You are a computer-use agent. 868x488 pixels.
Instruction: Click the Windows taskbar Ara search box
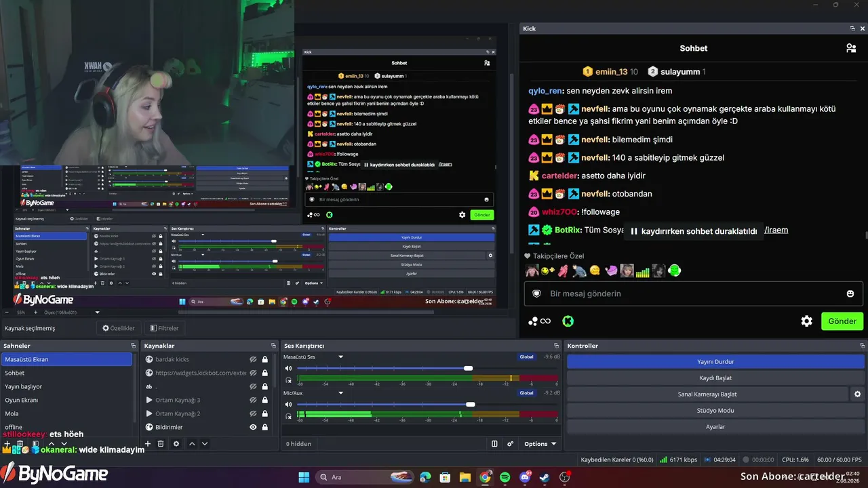click(365, 477)
